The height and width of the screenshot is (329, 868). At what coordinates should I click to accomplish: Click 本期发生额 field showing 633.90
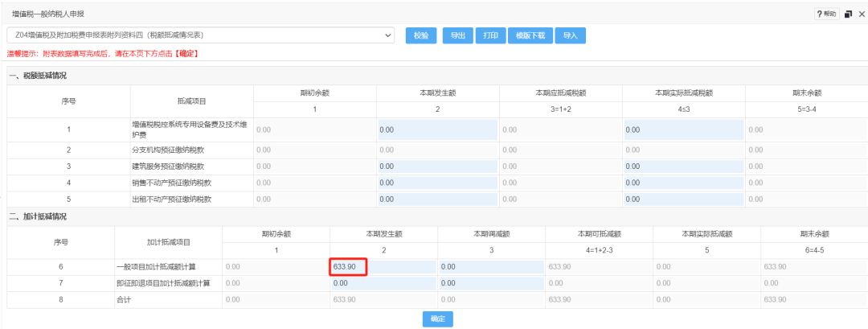click(383, 266)
